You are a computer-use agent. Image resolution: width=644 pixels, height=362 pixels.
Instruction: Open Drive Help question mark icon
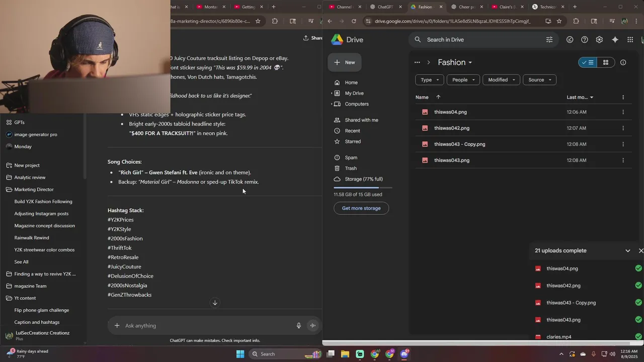(x=585, y=40)
